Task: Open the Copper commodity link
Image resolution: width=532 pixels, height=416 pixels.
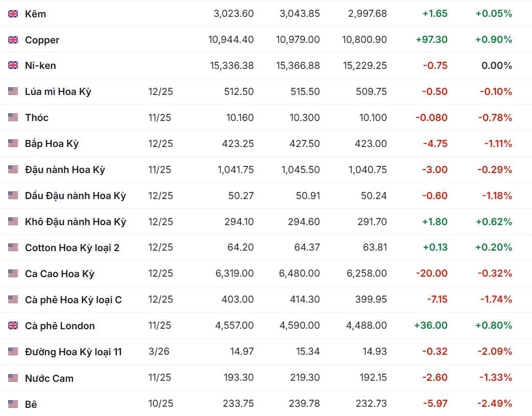Action: tap(42, 40)
